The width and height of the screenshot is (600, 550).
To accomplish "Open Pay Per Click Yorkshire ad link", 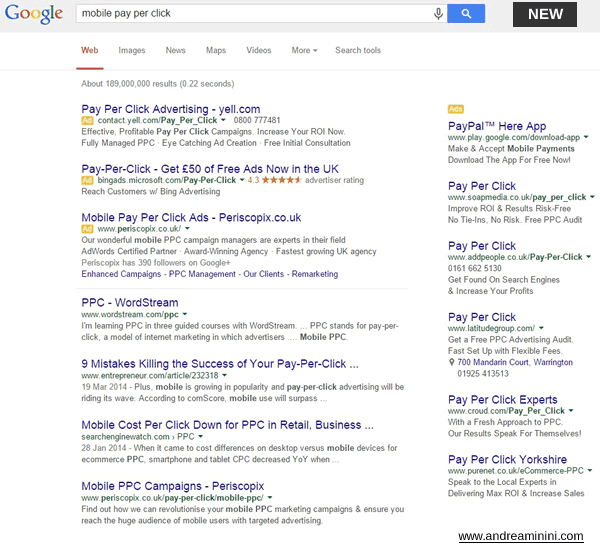I will (505, 459).
